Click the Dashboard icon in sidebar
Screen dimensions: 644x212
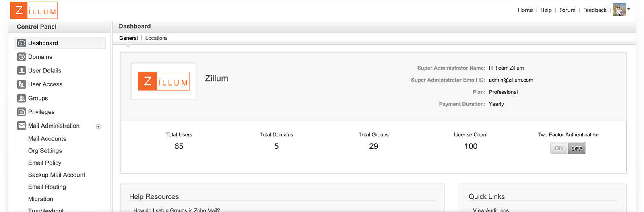tap(22, 43)
